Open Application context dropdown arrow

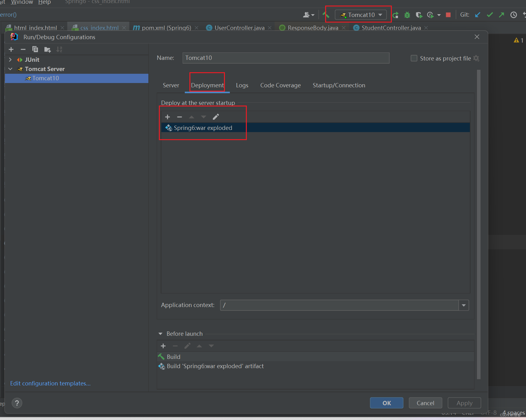pyautogui.click(x=464, y=305)
